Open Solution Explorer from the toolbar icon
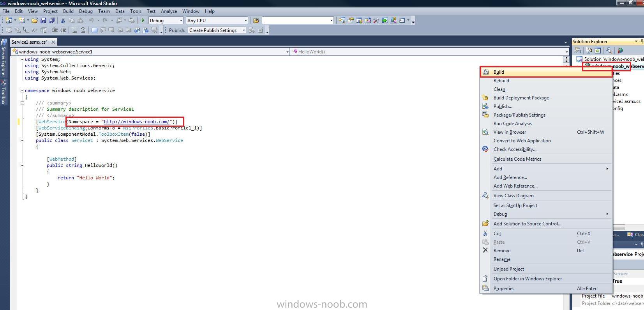Viewport: 644px width, 310px height. click(x=342, y=20)
